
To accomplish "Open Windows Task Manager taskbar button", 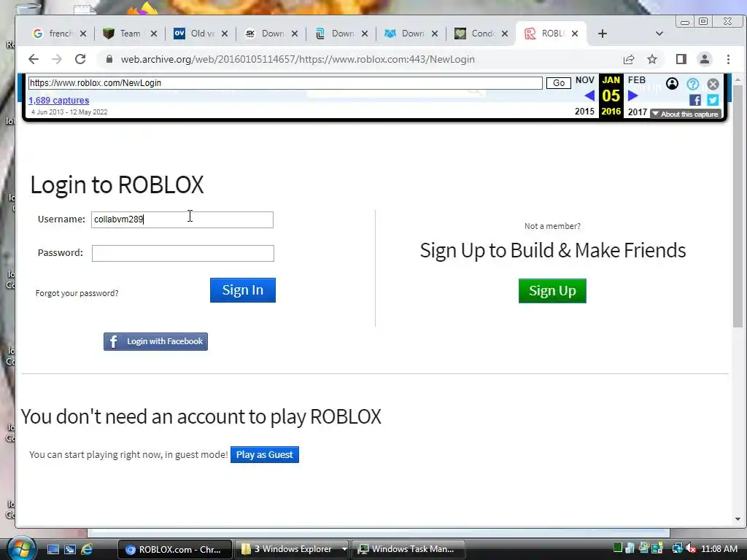I will pyautogui.click(x=409, y=549).
